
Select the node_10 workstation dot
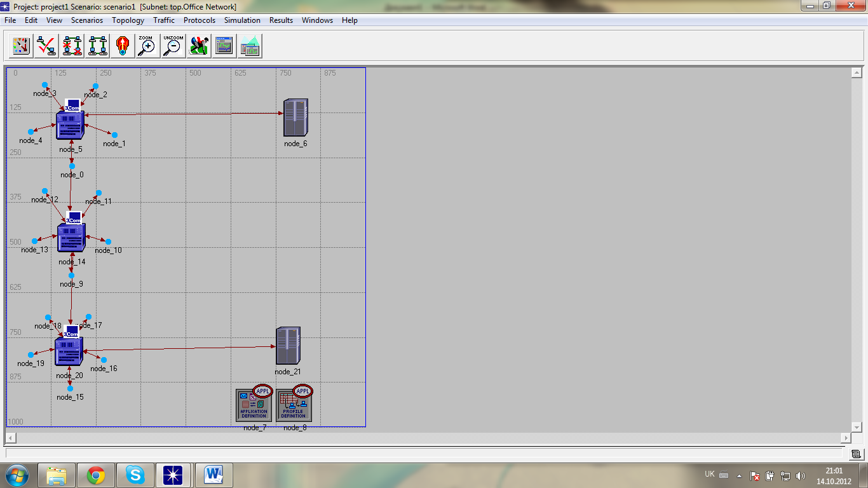click(x=108, y=241)
